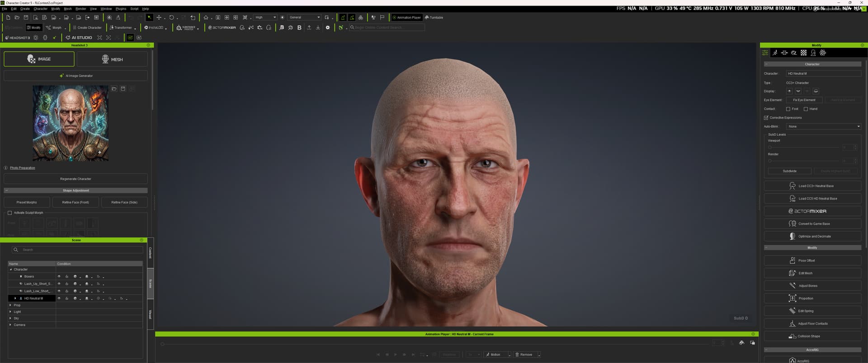Open the Headshot 3 plugin button

coord(18,37)
